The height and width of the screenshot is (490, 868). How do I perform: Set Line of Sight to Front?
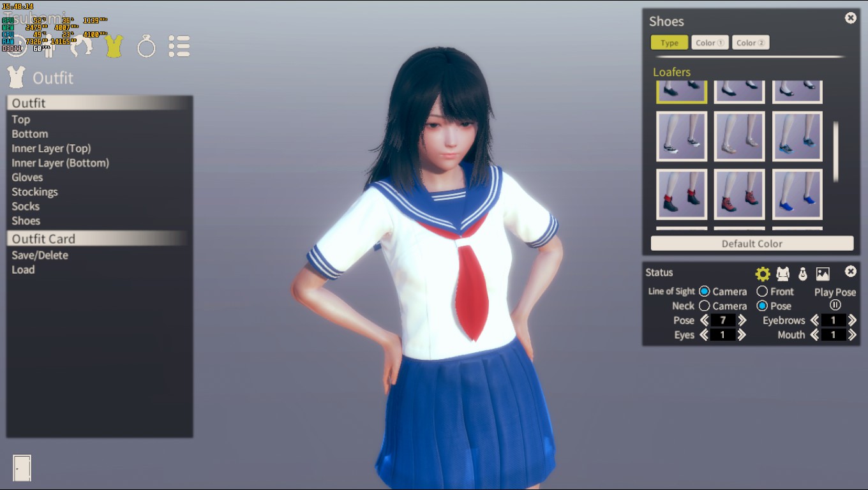click(775, 291)
